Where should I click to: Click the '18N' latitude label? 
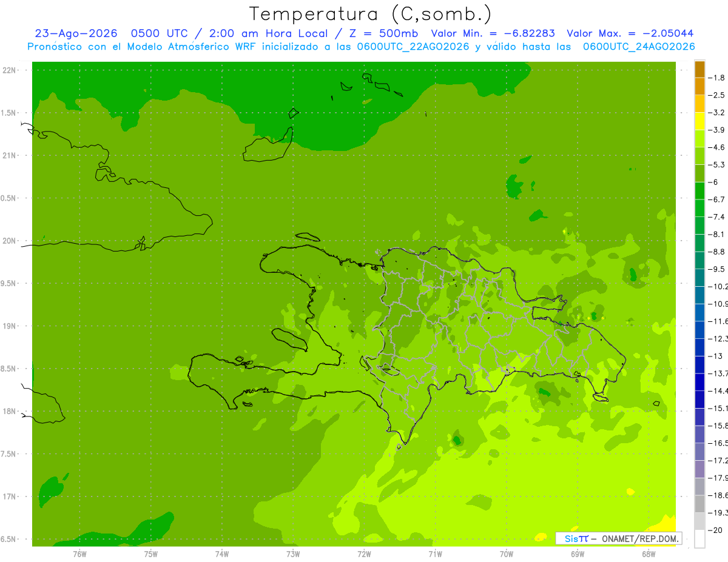click(10, 411)
